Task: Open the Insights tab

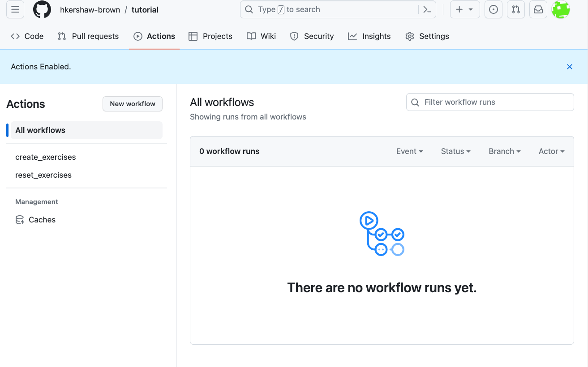Action: pyautogui.click(x=369, y=36)
